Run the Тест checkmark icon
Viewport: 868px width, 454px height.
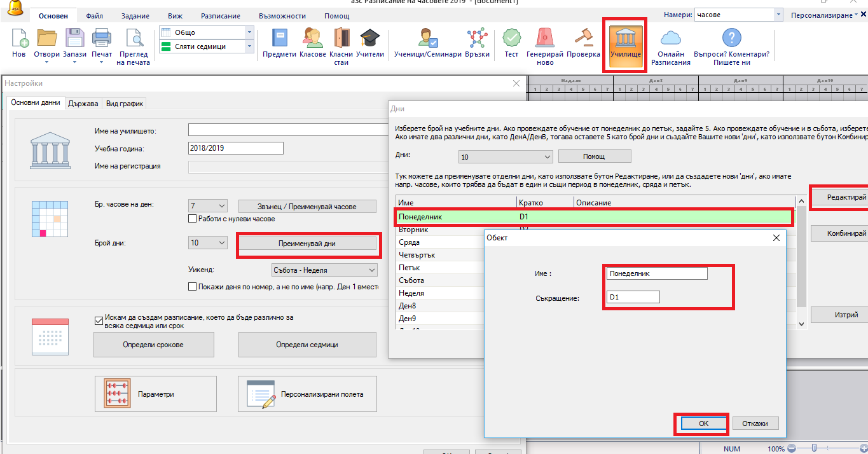click(511, 39)
